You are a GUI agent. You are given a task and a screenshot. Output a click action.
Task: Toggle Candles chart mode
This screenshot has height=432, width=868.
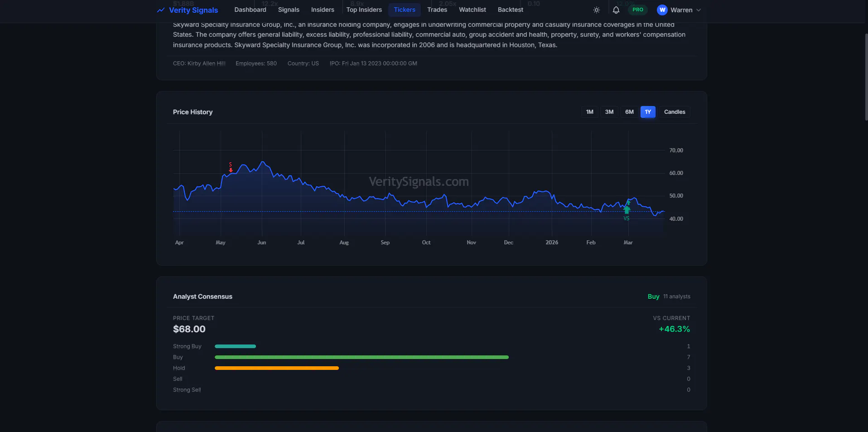click(675, 112)
